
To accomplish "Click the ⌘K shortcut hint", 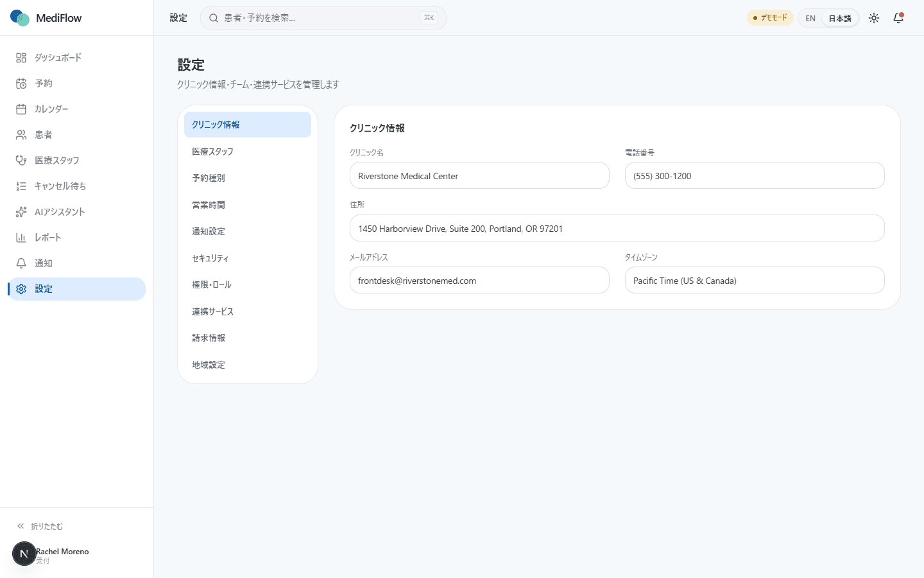I will pos(429,18).
